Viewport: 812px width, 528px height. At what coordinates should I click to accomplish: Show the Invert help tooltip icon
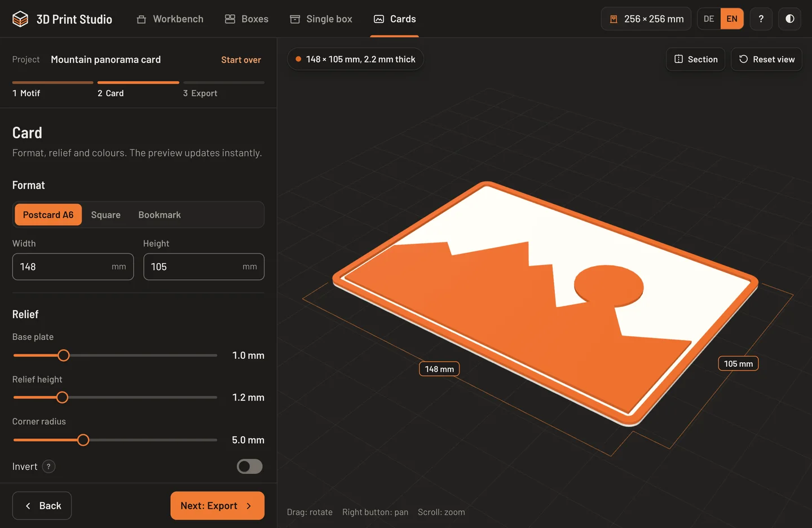(x=48, y=467)
